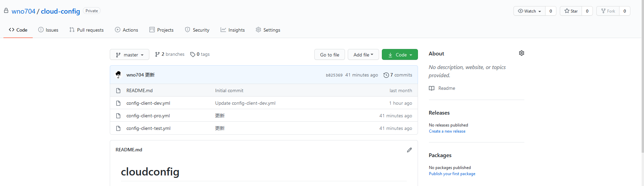The height and width of the screenshot is (186, 644).
Task: Click the b825369 commit hash
Action: (334, 75)
